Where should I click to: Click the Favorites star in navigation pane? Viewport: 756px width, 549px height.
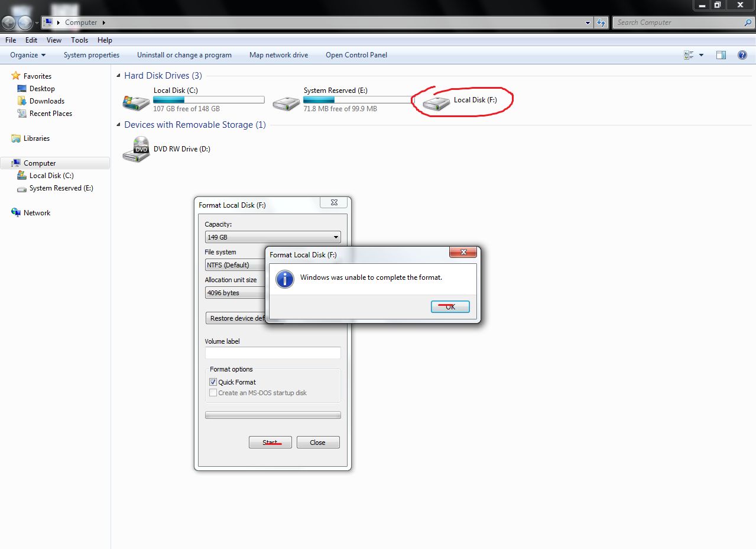16,76
